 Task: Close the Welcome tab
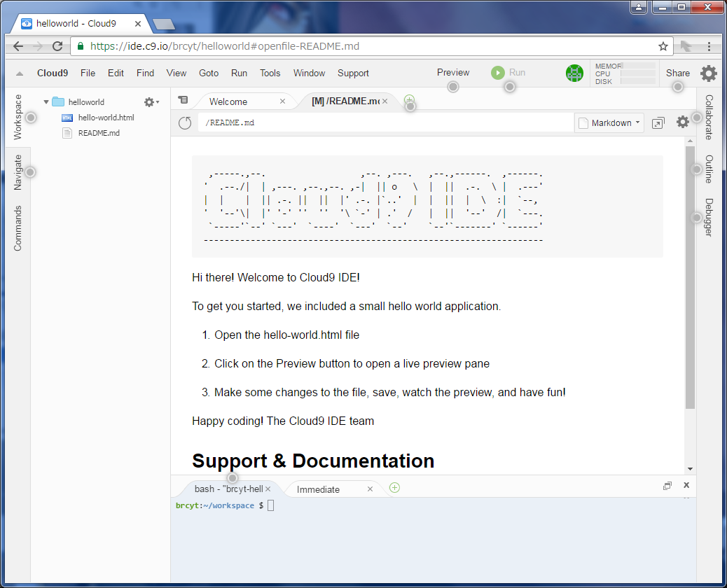pos(282,101)
